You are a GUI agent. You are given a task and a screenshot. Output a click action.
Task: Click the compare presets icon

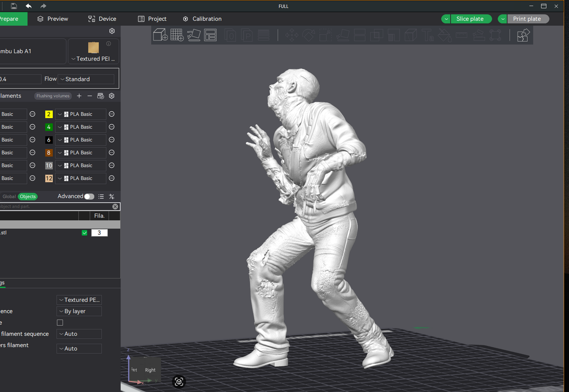(112, 197)
